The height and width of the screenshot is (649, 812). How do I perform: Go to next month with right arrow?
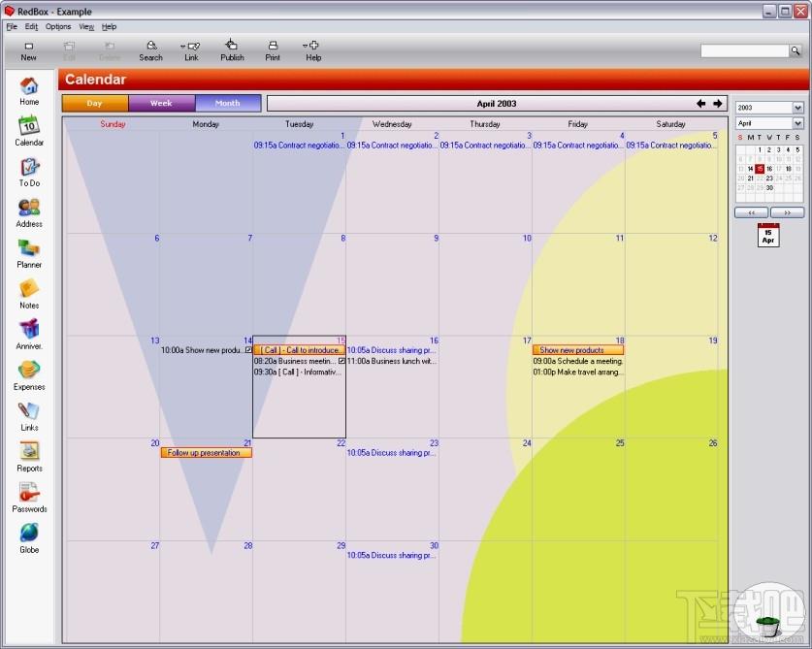pyautogui.click(x=717, y=104)
